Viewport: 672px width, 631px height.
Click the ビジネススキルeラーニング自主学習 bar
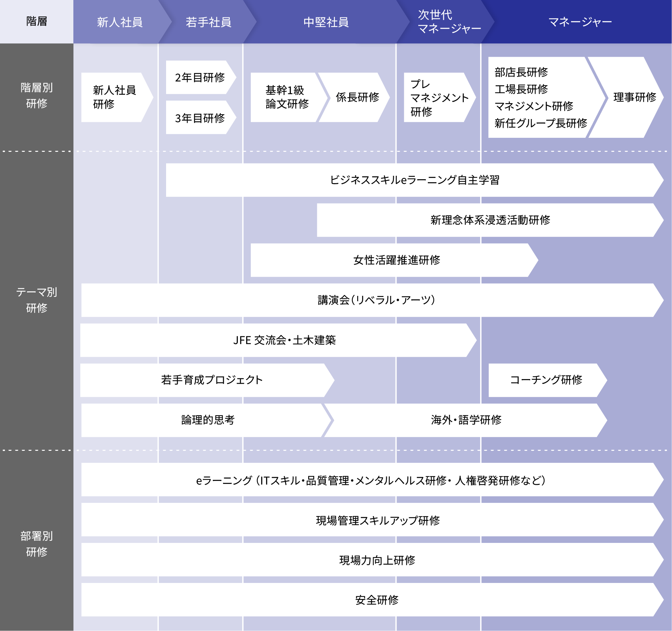click(415, 180)
